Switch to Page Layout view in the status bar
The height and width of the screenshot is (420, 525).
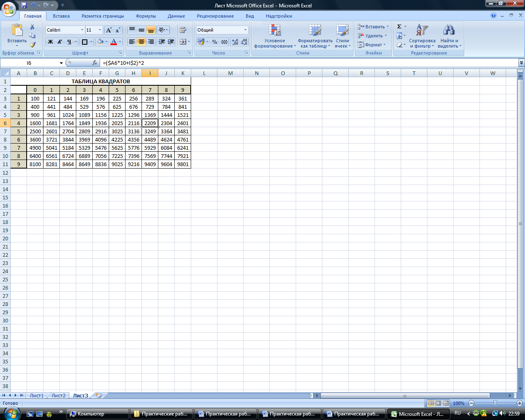tap(438, 403)
